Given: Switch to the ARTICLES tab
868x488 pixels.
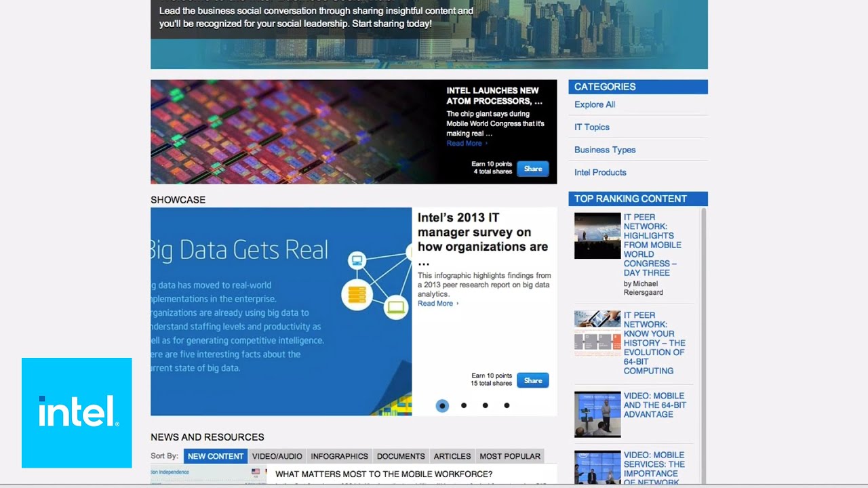Looking at the screenshot, I should [x=452, y=456].
